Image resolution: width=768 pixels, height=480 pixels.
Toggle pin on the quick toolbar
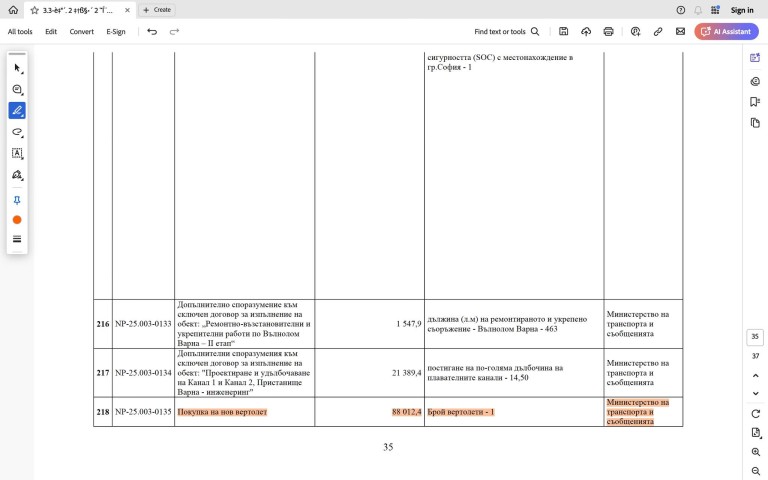[x=17, y=200]
